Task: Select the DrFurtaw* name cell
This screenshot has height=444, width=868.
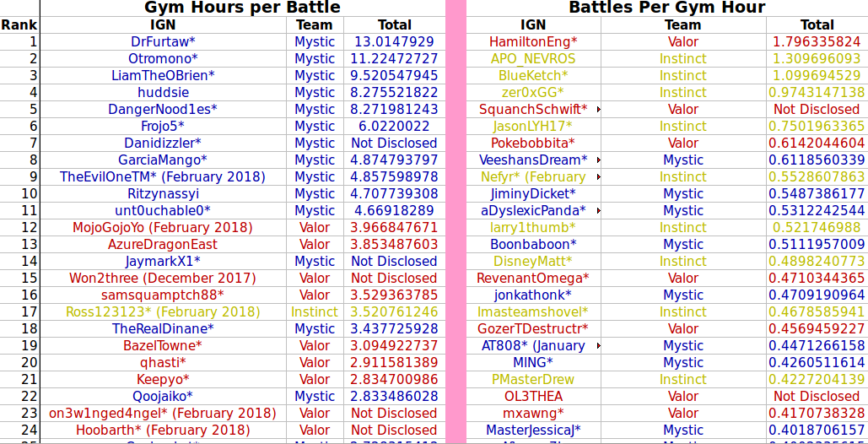Action: (163, 42)
